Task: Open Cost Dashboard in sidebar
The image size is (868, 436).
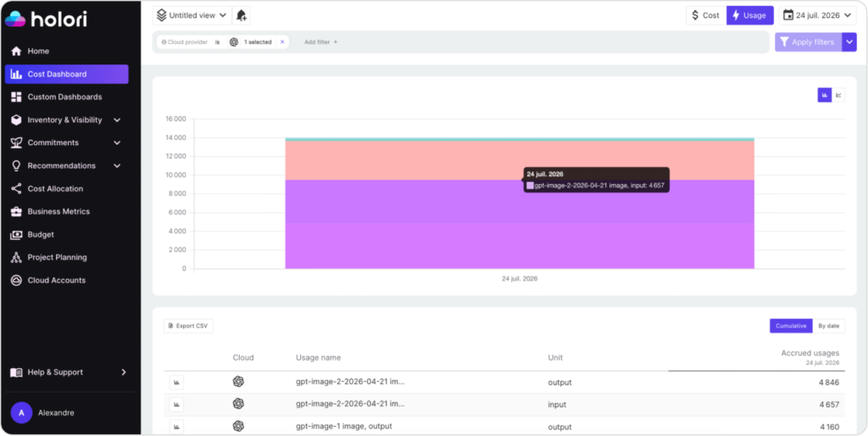Action: coord(66,75)
